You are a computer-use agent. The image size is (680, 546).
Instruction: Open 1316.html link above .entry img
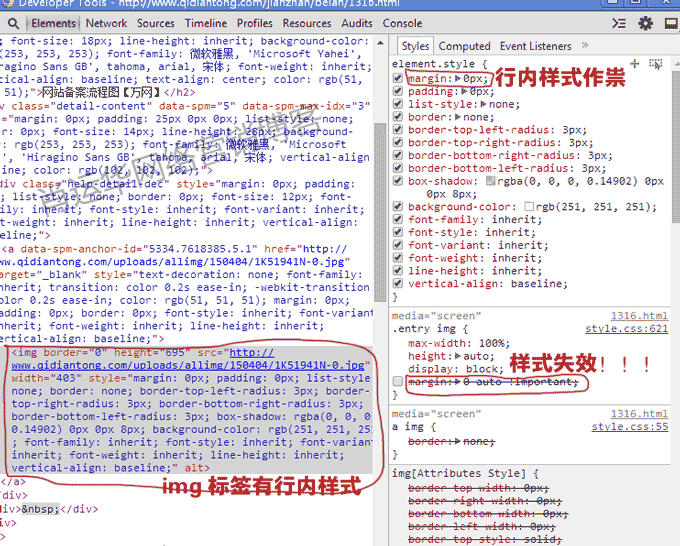point(639,316)
